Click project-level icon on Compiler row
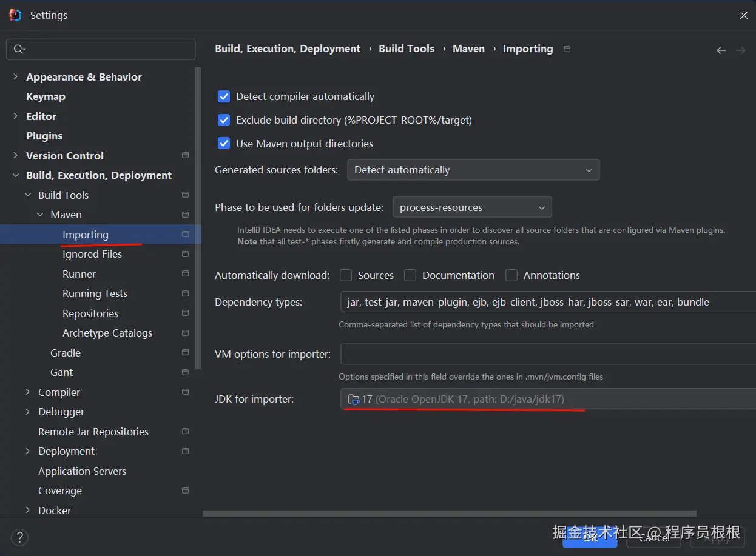Image resolution: width=756 pixels, height=556 pixels. coord(185,392)
